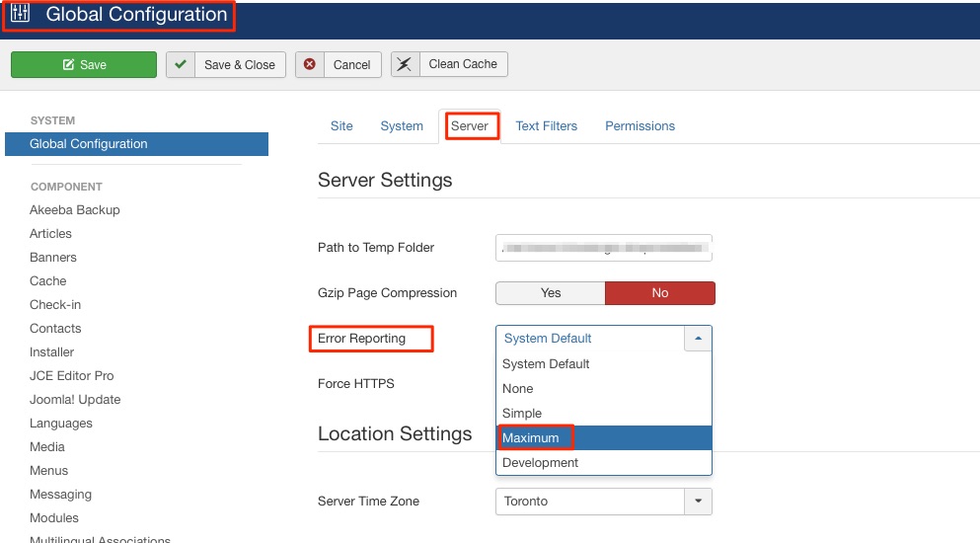Click the lightning Clean Cache icon

tap(405, 64)
